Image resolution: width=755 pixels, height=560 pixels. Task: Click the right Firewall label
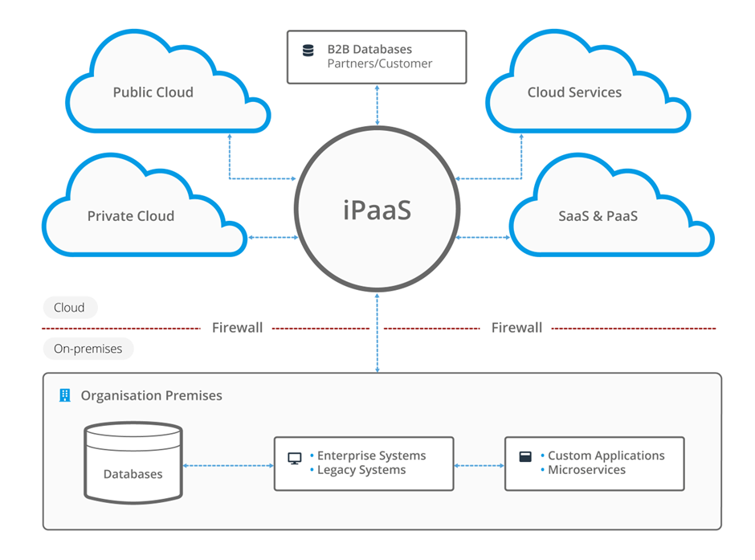516,328
